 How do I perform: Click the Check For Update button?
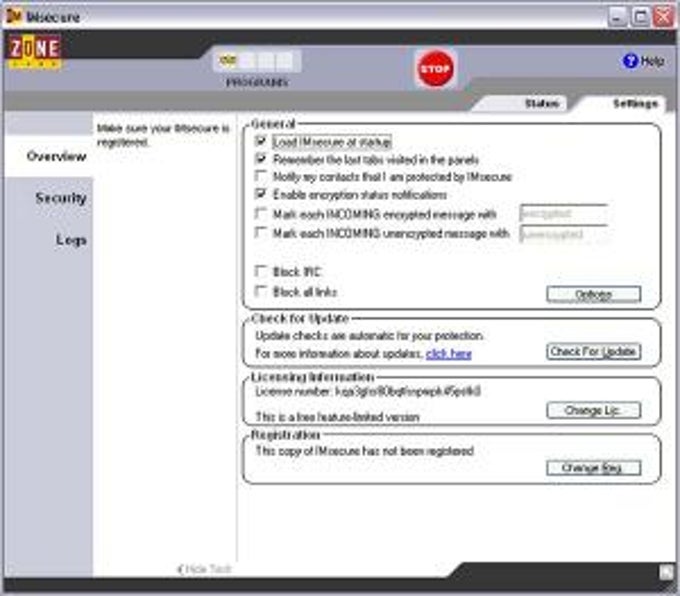pyautogui.click(x=593, y=351)
